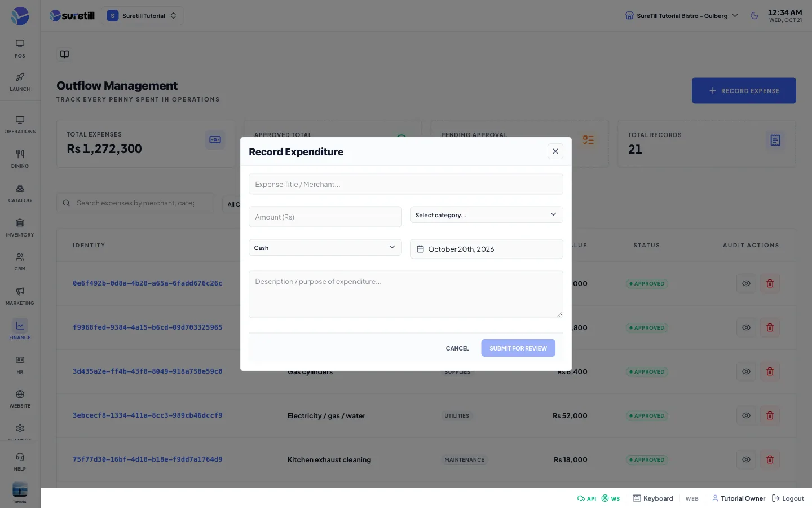Viewport: 812px width, 508px height.
Task: Delete the Electricity / gas / water expense
Action: coord(770,415)
